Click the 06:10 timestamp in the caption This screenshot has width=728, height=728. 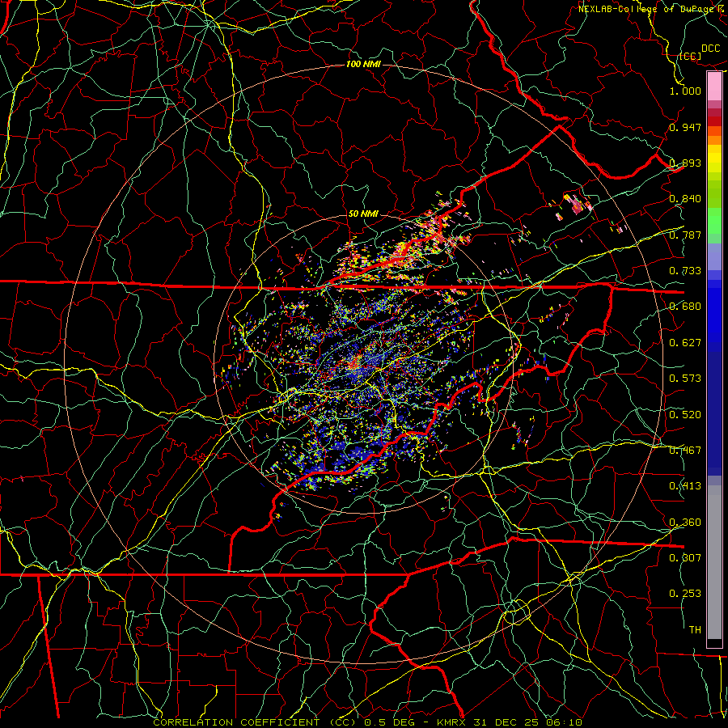(564, 722)
